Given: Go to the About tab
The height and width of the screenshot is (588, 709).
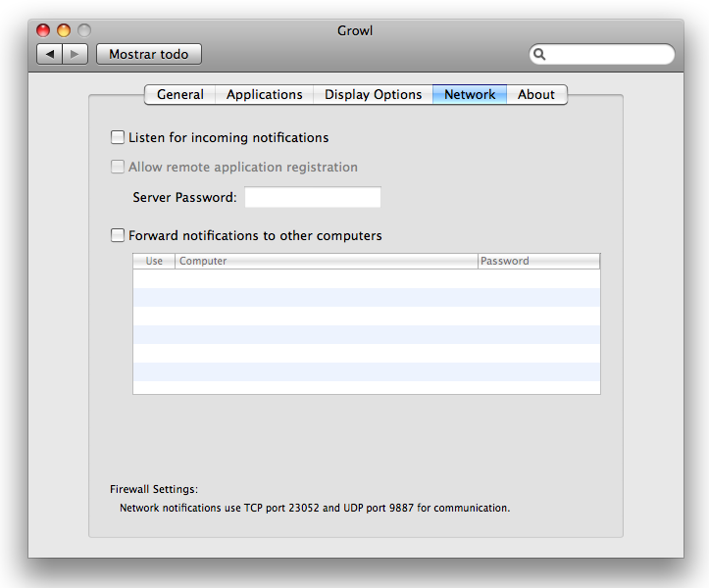Looking at the screenshot, I should coord(536,94).
